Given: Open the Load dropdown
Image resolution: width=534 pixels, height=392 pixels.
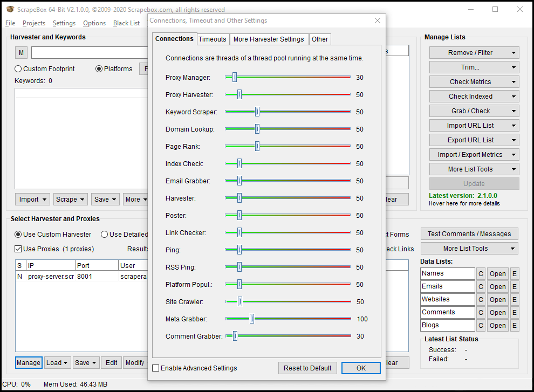Looking at the screenshot, I should click(57, 362).
